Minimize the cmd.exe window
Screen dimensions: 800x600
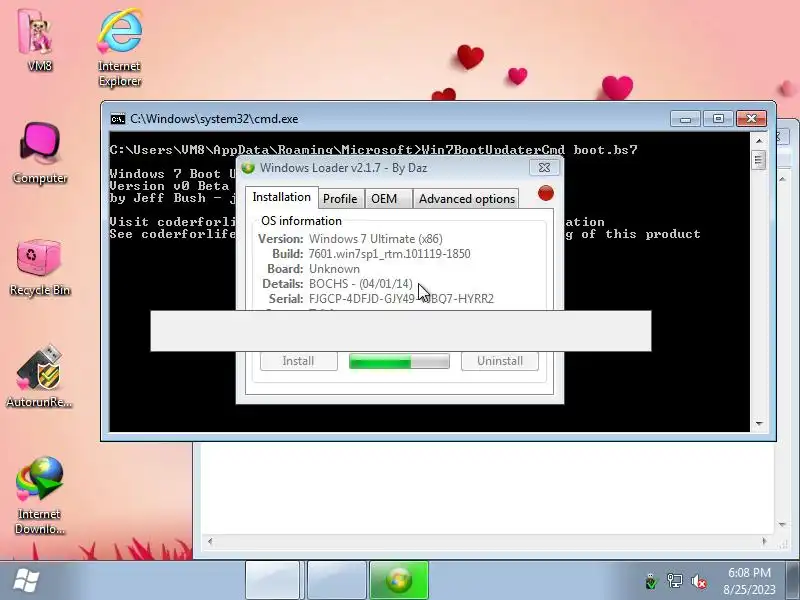coord(685,119)
